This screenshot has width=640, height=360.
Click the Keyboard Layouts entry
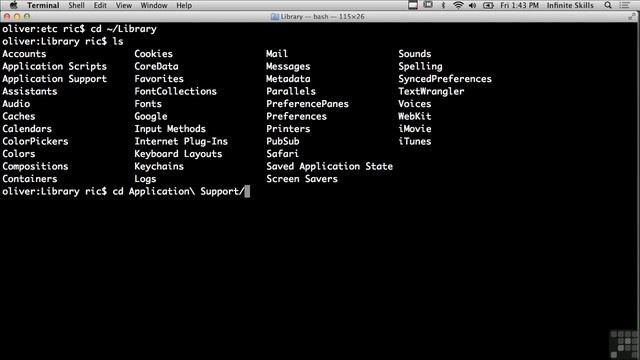coord(178,154)
